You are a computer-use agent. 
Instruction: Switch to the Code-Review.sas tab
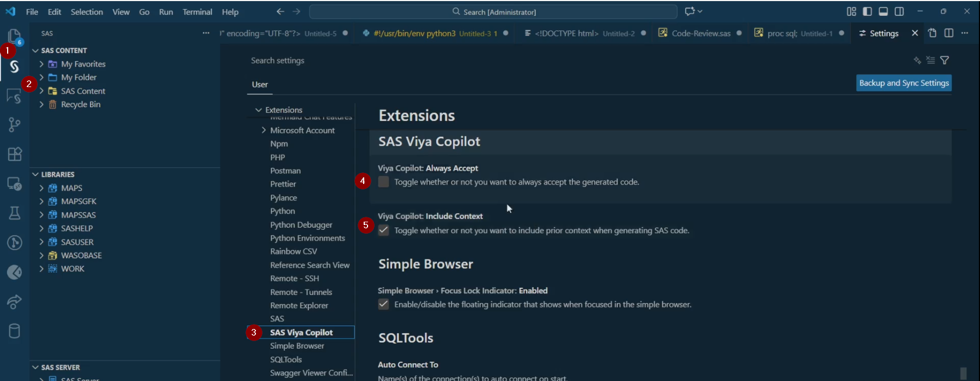pyautogui.click(x=700, y=33)
